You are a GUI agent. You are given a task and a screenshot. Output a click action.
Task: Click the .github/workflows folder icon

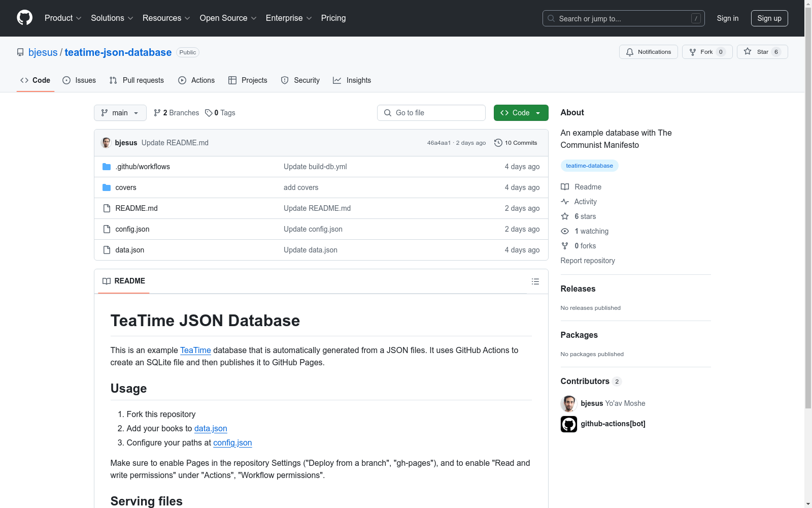click(107, 167)
